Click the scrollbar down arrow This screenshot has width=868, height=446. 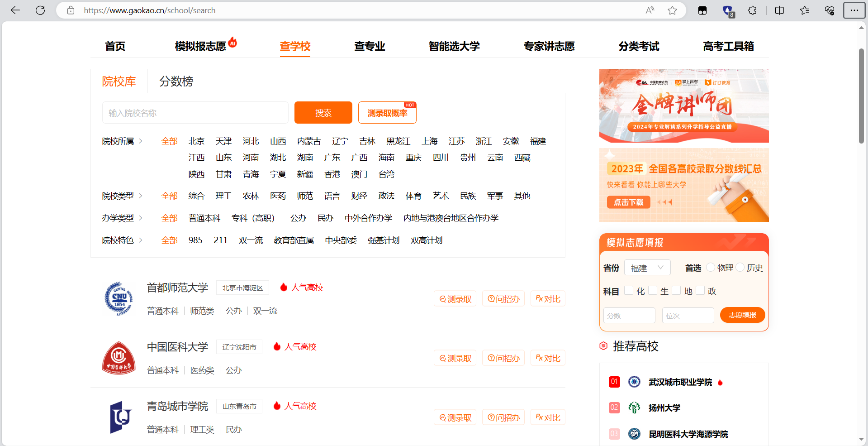pyautogui.click(x=861, y=439)
